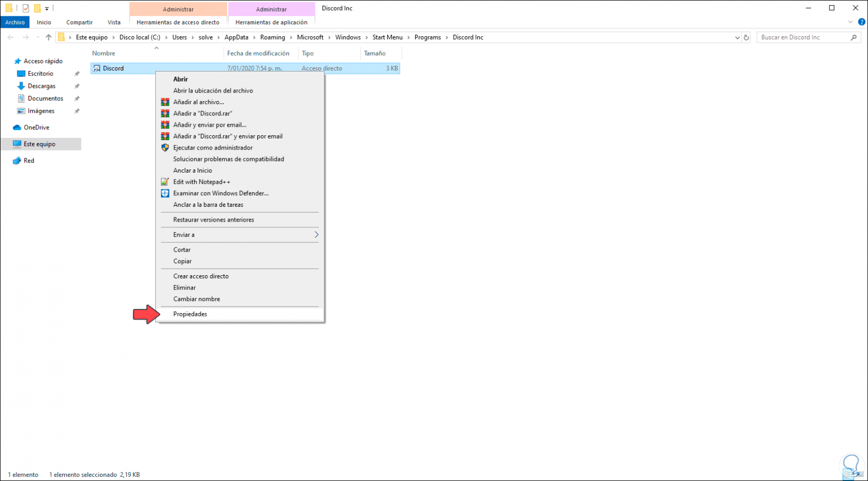Open the breadcrumb chevron after Microsoft
The width and height of the screenshot is (868, 481).
click(x=329, y=37)
